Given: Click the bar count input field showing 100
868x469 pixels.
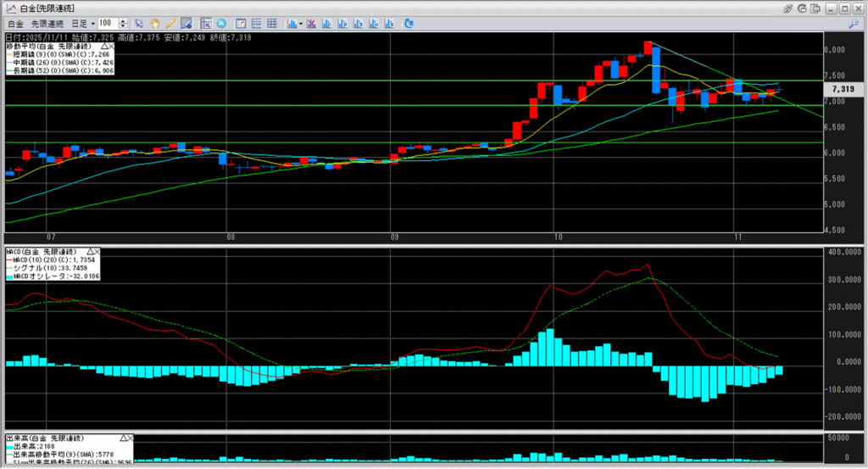Looking at the screenshot, I should (x=108, y=23).
